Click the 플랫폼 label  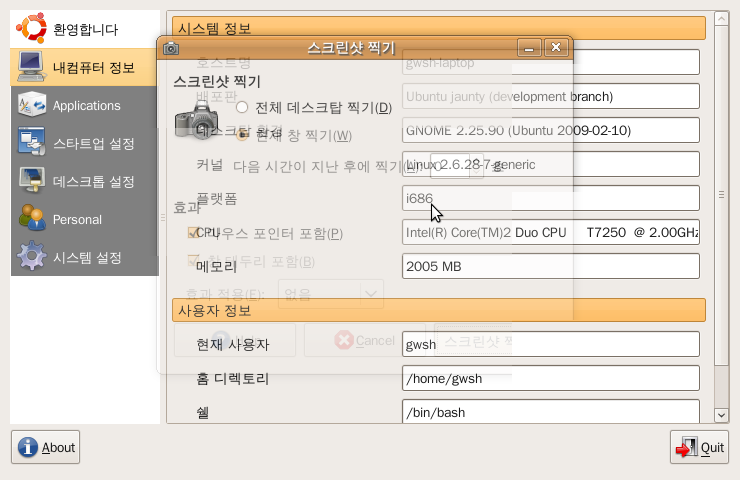[217, 199]
